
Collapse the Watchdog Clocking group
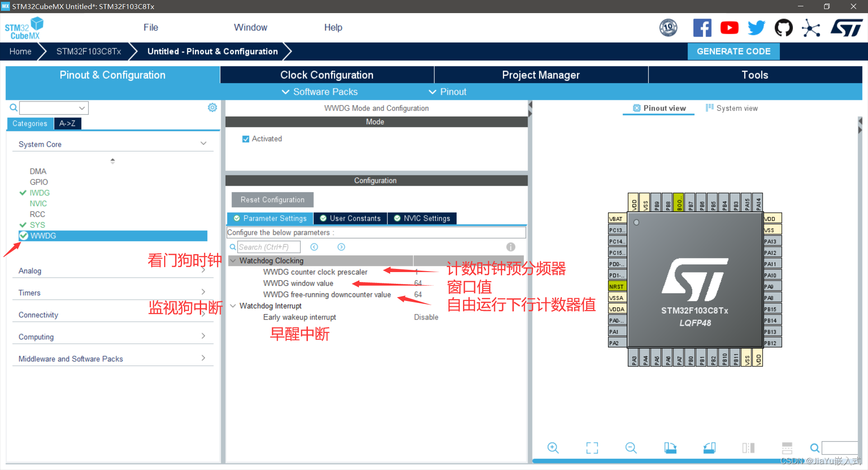pyautogui.click(x=233, y=261)
